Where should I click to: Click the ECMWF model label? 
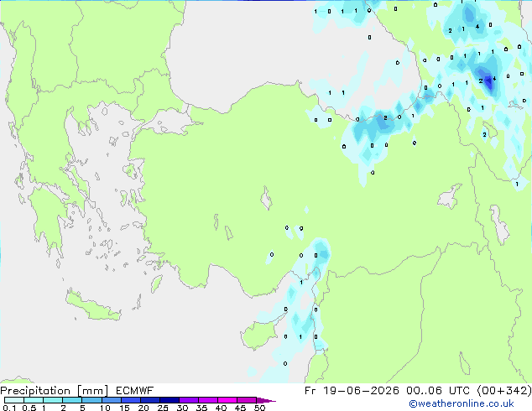[x=135, y=391]
